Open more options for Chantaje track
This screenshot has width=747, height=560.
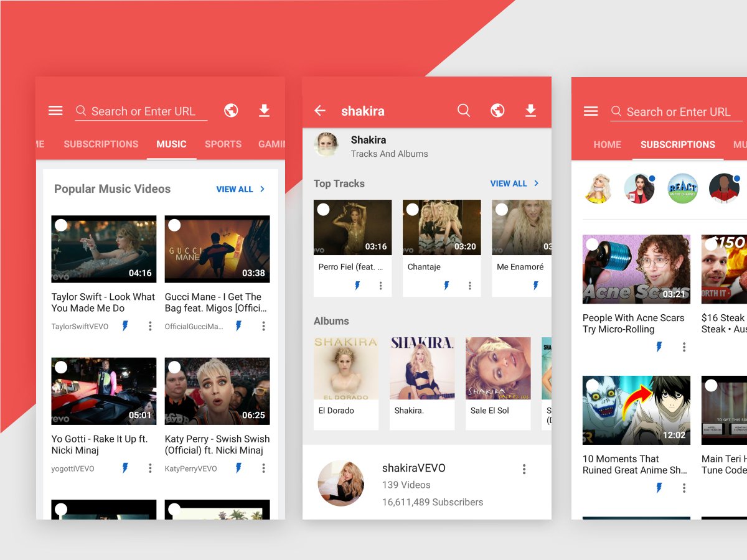pyautogui.click(x=469, y=286)
